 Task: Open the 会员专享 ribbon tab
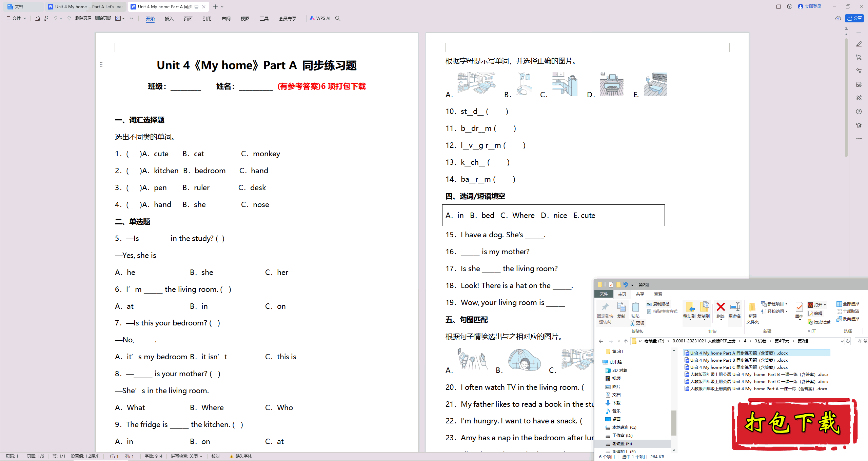(287, 19)
